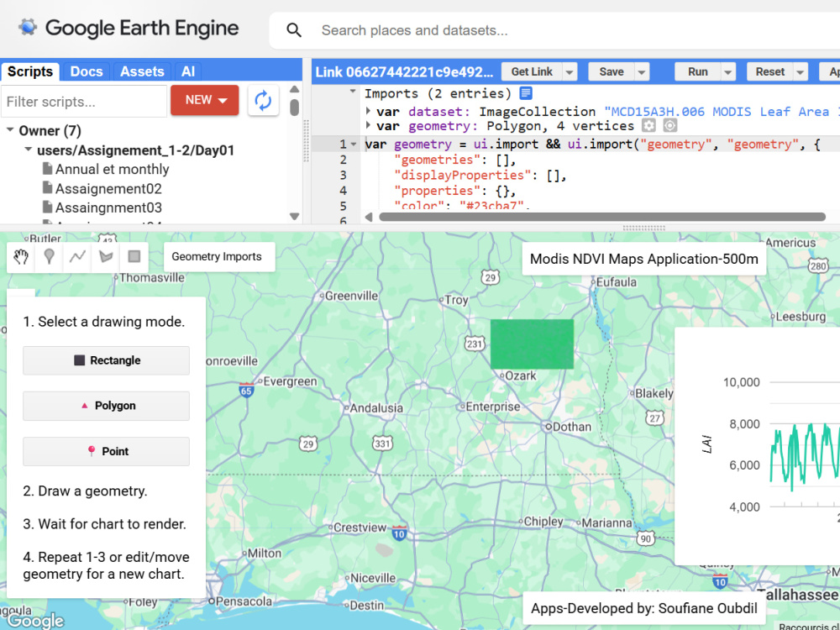Click the Save button

(612, 71)
